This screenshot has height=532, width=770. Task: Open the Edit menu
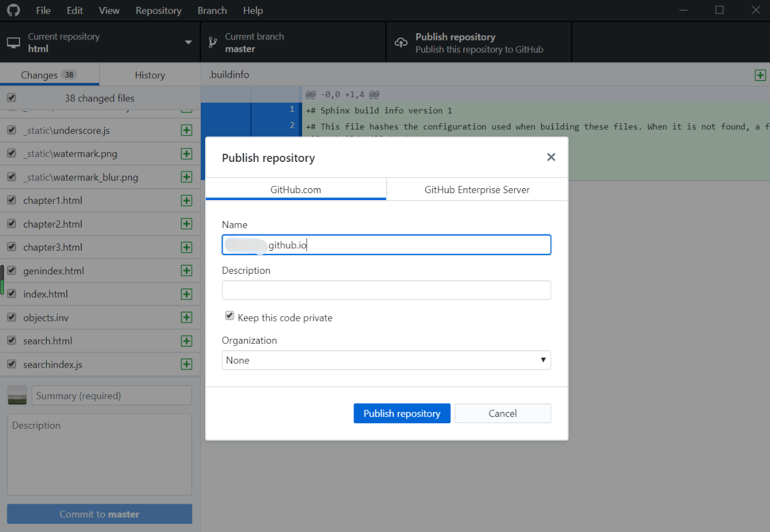(x=75, y=11)
